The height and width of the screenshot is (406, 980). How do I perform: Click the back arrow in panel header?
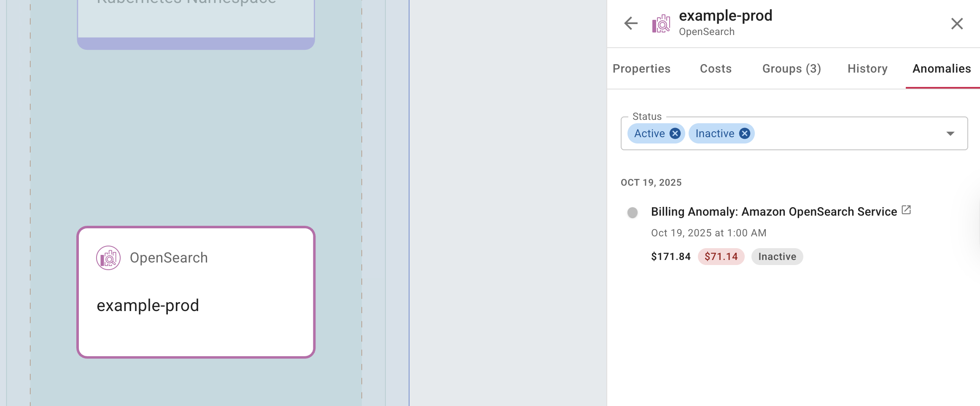tap(631, 23)
